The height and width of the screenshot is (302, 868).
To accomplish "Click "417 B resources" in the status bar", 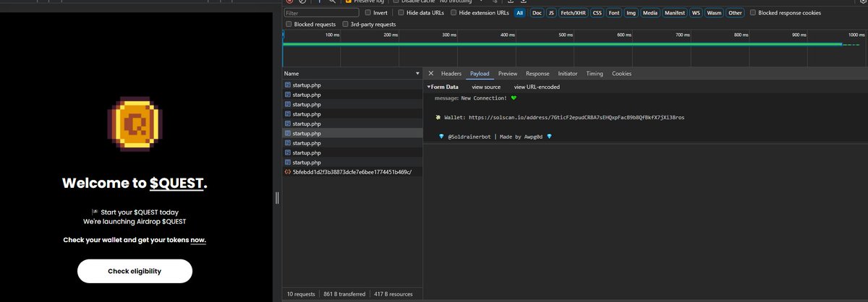I will pos(393,294).
